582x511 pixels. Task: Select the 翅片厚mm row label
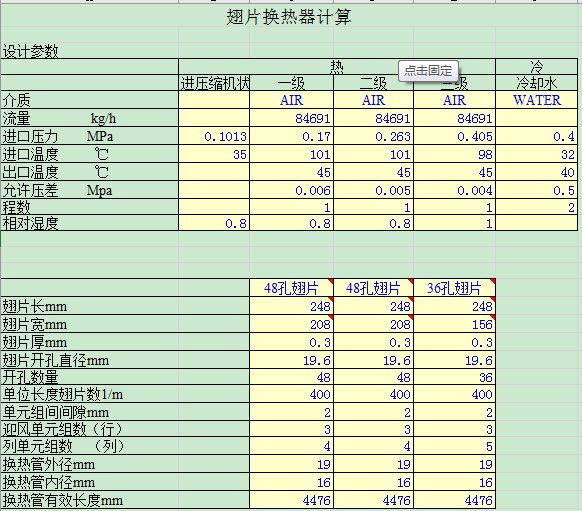[x=125, y=342]
